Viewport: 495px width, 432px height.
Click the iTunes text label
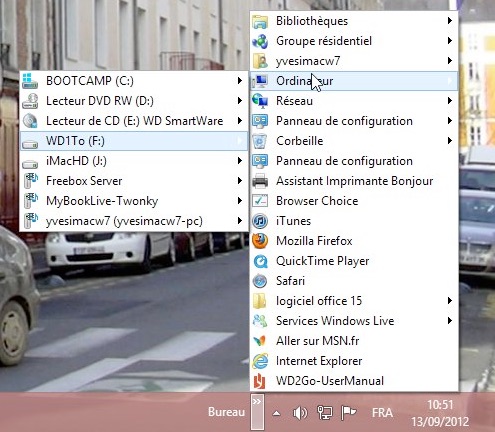tap(293, 221)
